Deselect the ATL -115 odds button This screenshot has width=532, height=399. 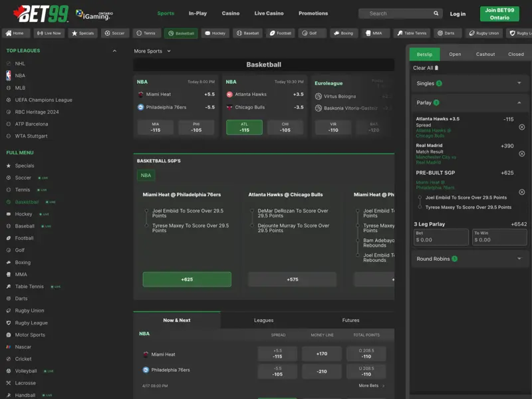[244, 127]
